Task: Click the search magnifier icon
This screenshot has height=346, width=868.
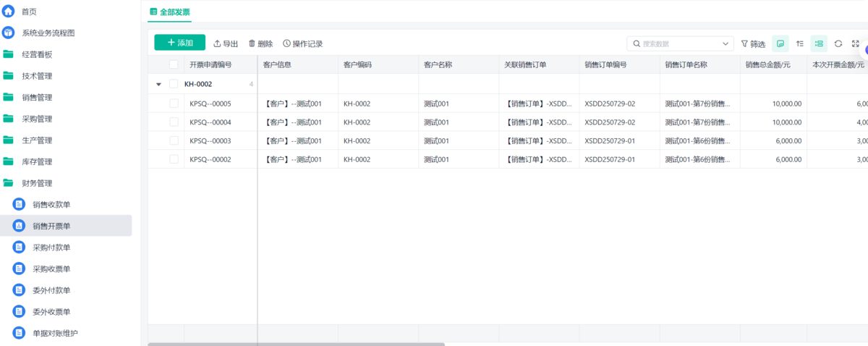Action: tap(637, 43)
